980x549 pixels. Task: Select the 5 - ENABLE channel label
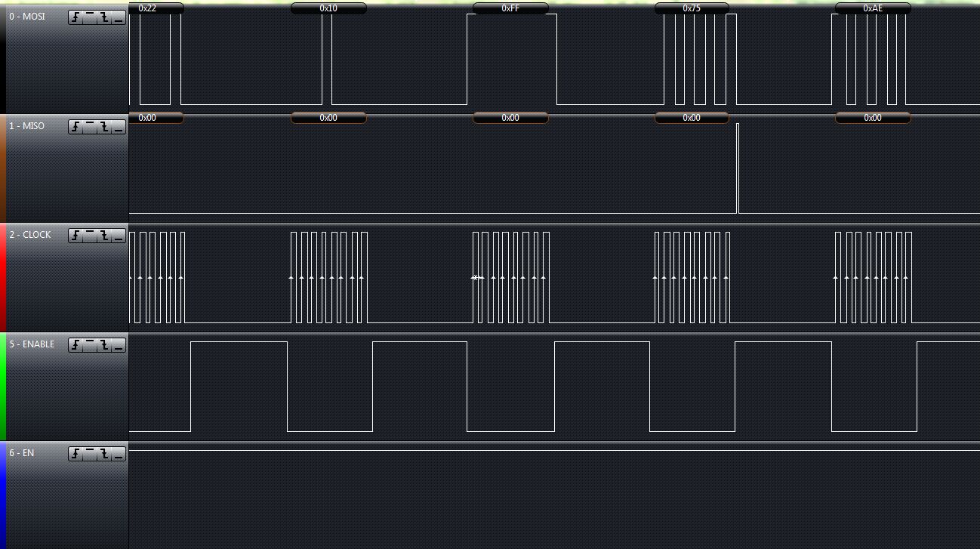coord(32,344)
